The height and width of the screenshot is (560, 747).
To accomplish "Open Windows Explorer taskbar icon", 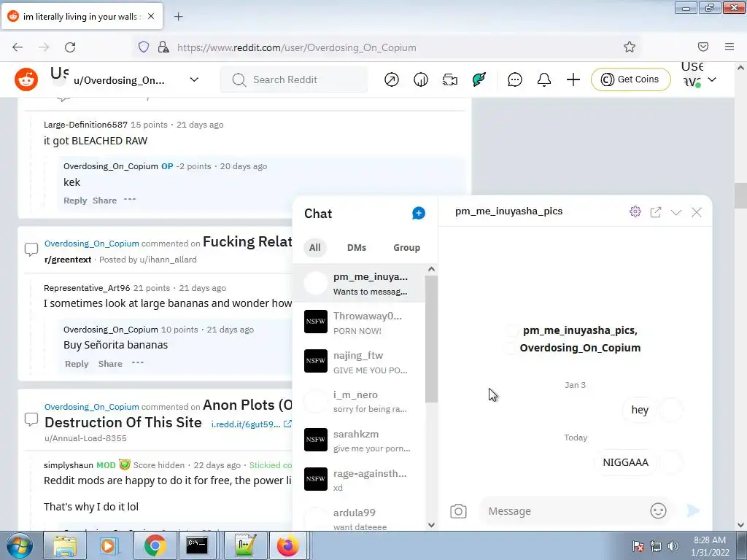I will (65, 545).
